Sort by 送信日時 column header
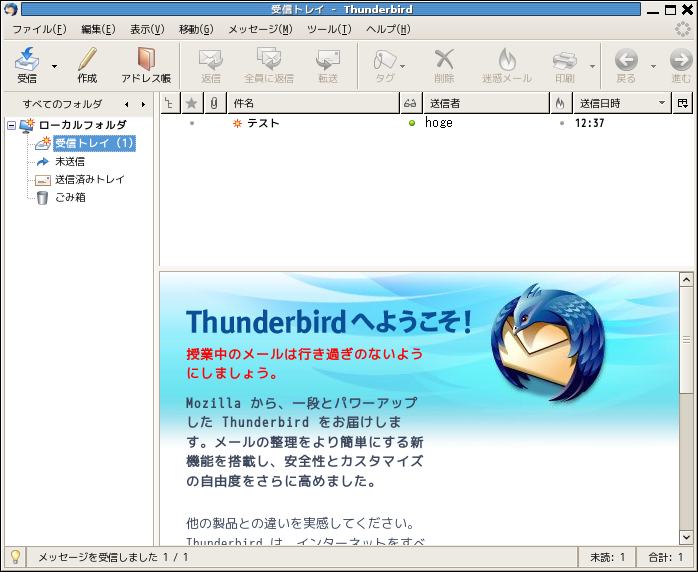Viewport: 698px width, 572px height. pos(622,103)
